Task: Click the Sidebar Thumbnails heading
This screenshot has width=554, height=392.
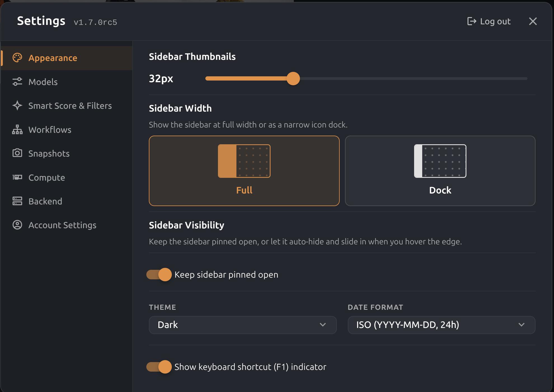Action: 192,56
